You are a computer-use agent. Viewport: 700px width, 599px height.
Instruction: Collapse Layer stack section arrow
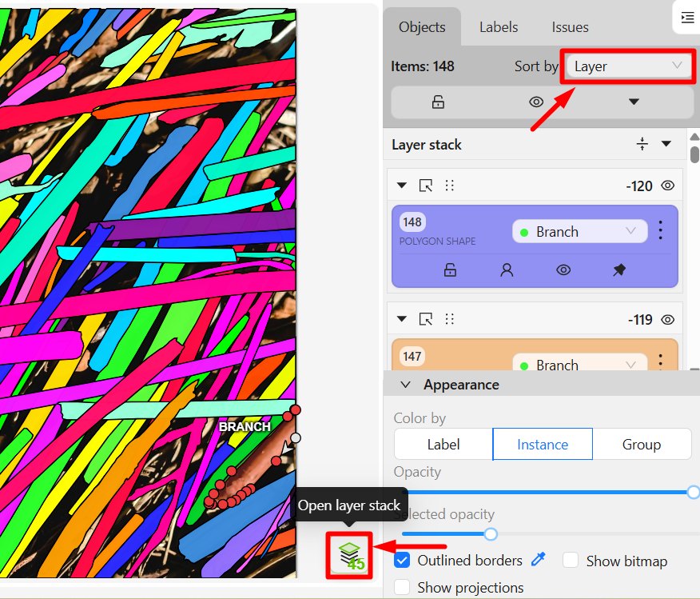[x=666, y=144]
